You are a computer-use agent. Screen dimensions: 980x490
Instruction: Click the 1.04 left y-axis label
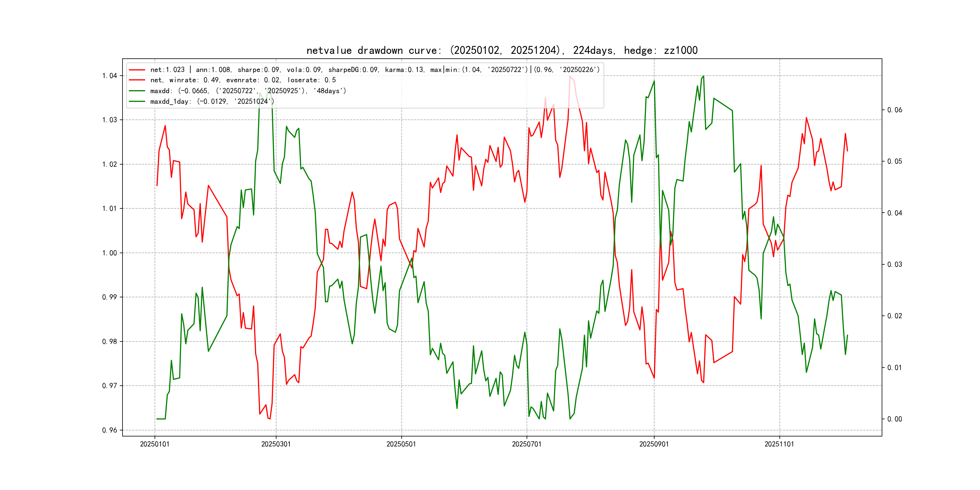[109, 76]
